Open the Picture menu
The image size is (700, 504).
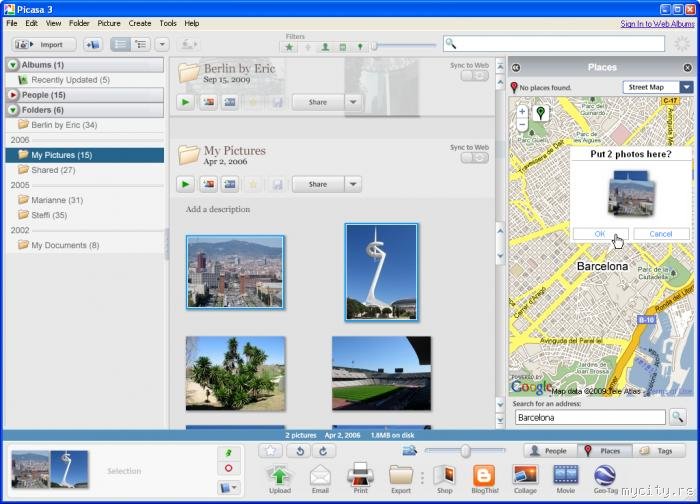(x=109, y=23)
